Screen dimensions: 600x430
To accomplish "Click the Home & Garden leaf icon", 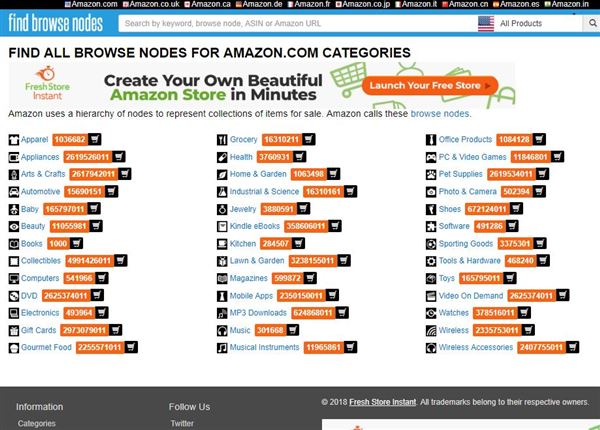I will click(x=222, y=174).
